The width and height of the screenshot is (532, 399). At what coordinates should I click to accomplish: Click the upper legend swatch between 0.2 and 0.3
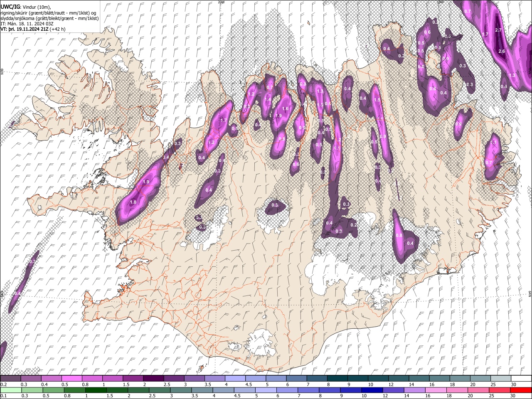pyautogui.click(x=11, y=379)
